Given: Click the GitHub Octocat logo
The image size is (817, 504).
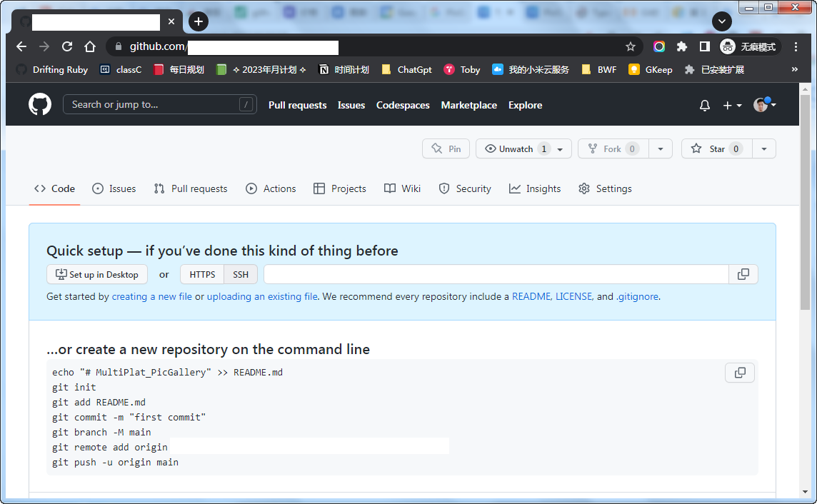Looking at the screenshot, I should click(x=40, y=105).
